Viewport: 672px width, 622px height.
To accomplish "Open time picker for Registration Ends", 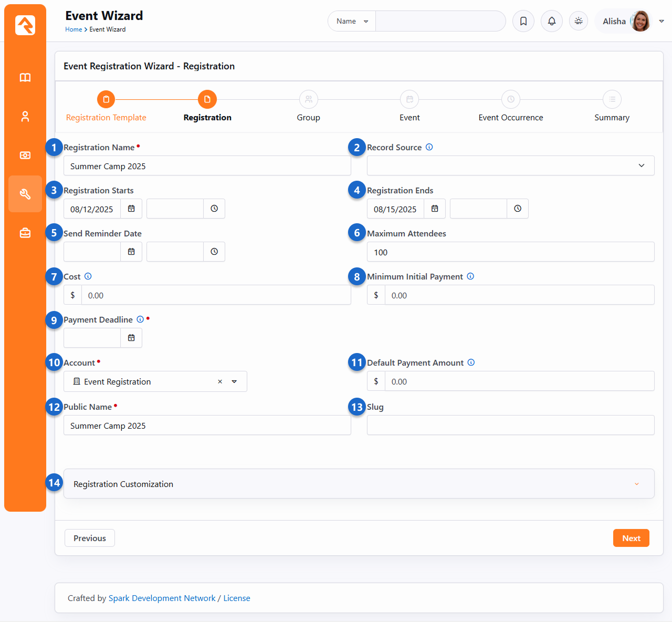I will [x=518, y=209].
